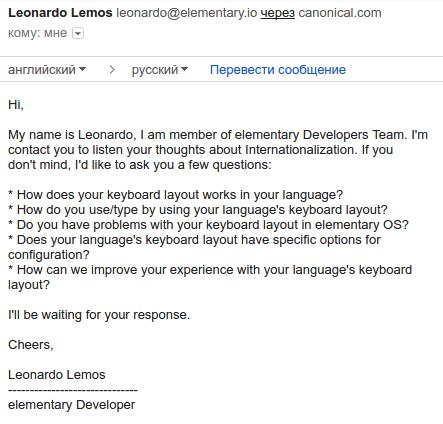Click the "Перевести сообщение" link
The height and width of the screenshot is (424, 443).
point(278,70)
